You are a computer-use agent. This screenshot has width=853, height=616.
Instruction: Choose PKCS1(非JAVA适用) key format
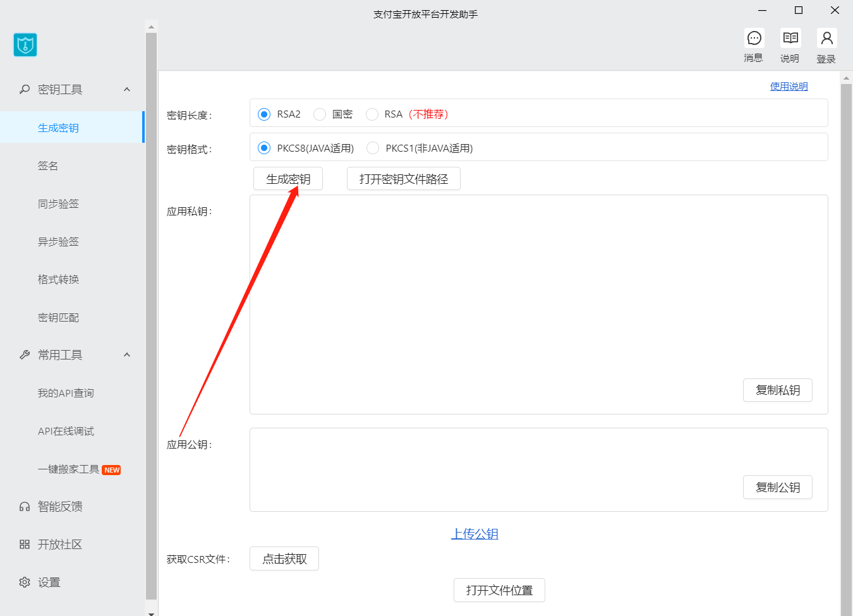tap(373, 148)
